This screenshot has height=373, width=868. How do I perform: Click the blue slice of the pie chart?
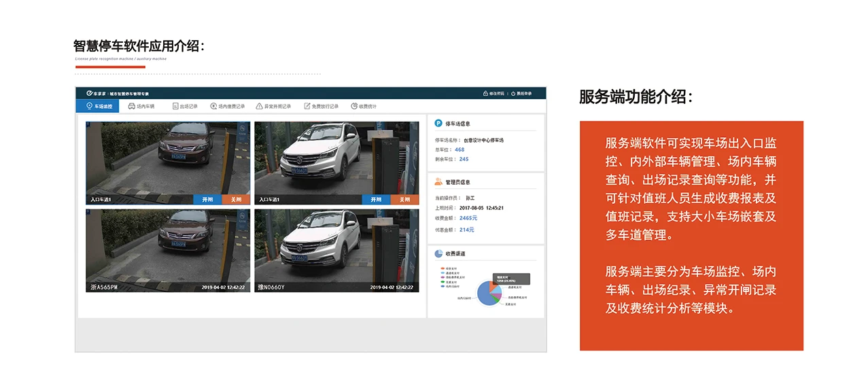(x=485, y=295)
